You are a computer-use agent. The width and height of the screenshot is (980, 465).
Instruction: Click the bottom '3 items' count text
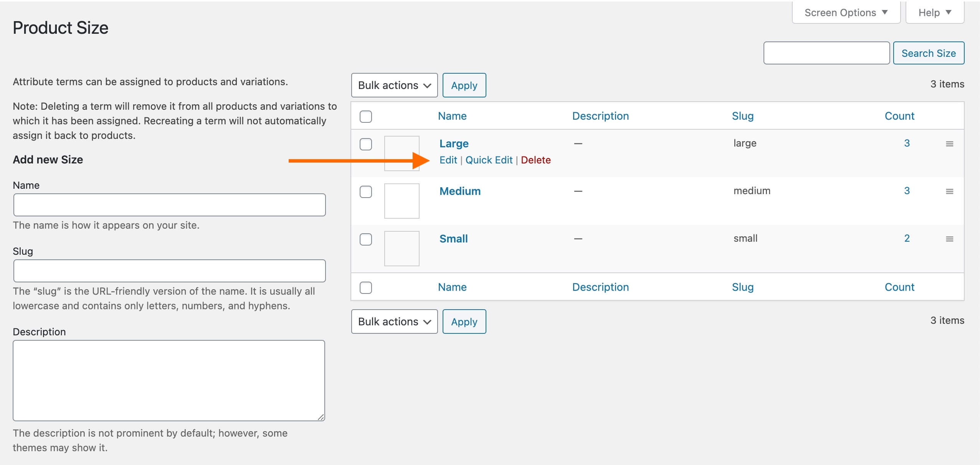pyautogui.click(x=947, y=320)
